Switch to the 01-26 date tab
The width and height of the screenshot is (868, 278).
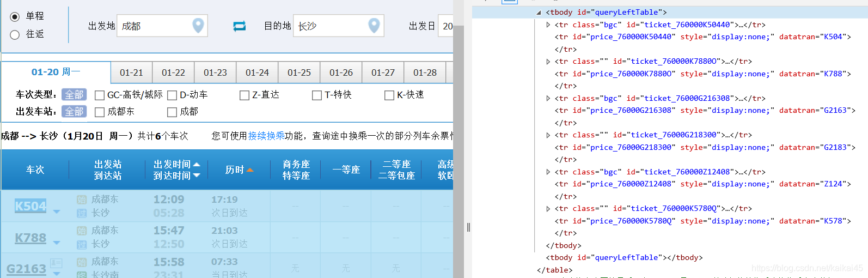[341, 72]
